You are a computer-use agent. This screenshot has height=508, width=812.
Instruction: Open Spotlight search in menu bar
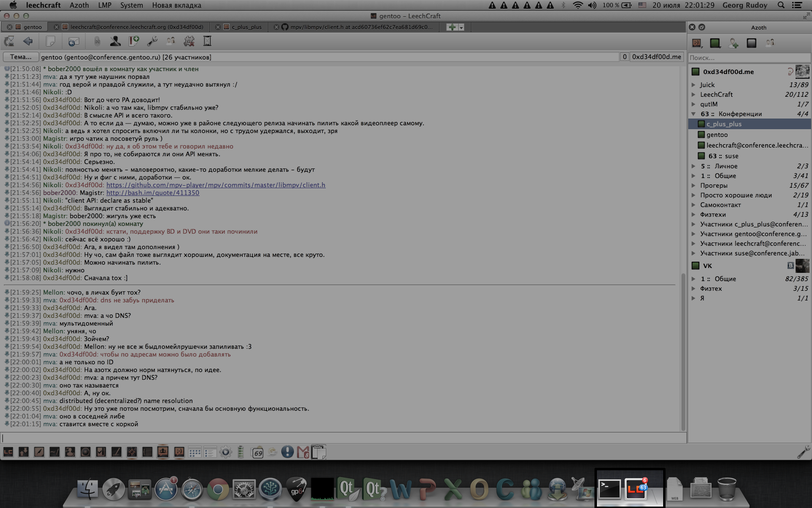[781, 5]
